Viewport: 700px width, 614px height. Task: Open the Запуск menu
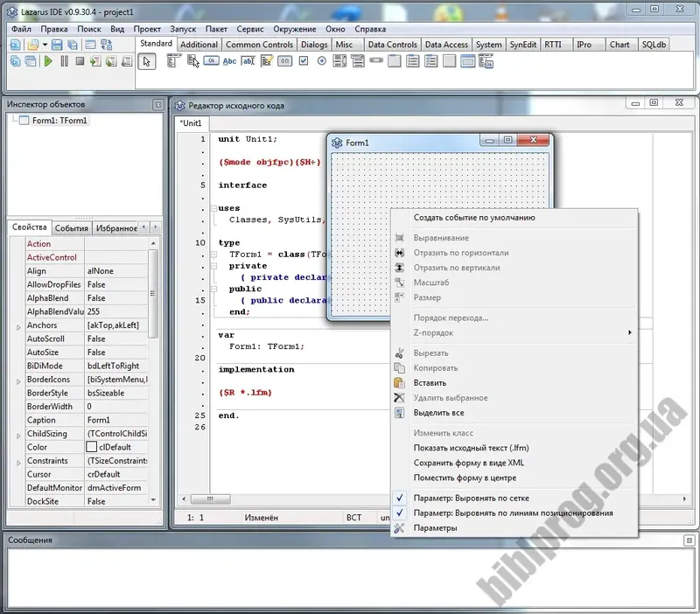pyautogui.click(x=183, y=29)
